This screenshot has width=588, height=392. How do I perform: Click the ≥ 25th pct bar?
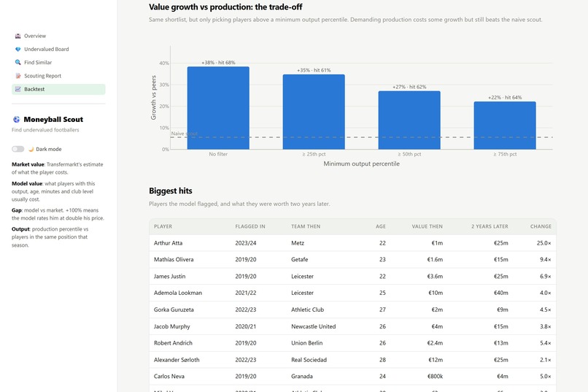314,112
